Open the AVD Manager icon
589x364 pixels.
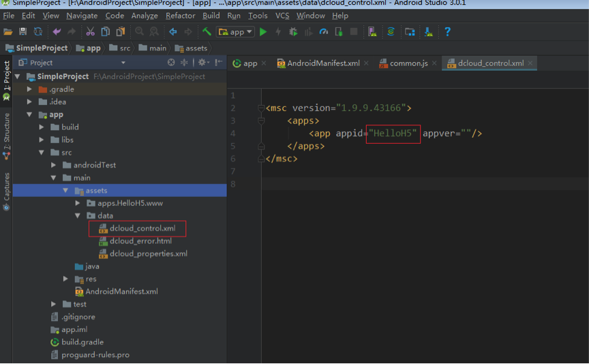click(372, 32)
